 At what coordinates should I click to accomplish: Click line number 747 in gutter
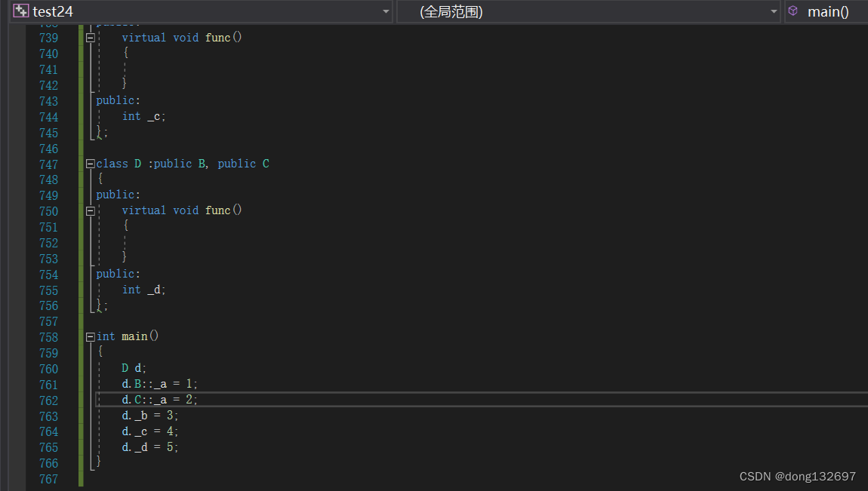pyautogui.click(x=48, y=164)
